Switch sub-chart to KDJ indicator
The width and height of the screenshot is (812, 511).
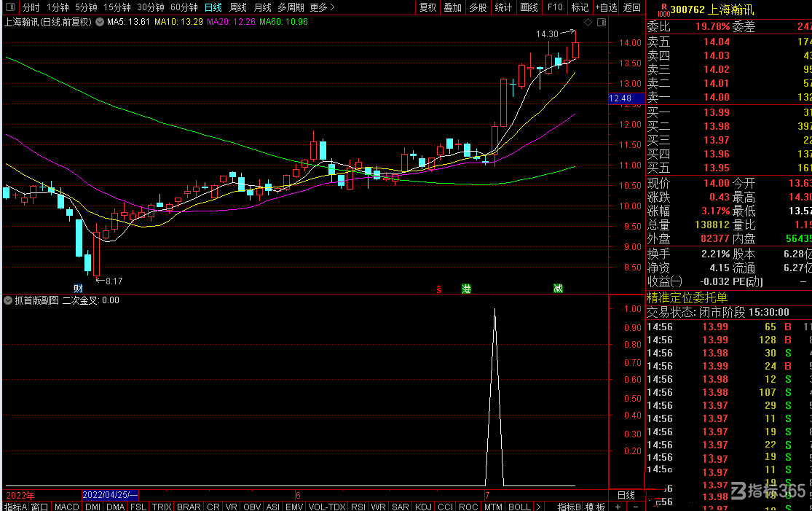pos(423,507)
